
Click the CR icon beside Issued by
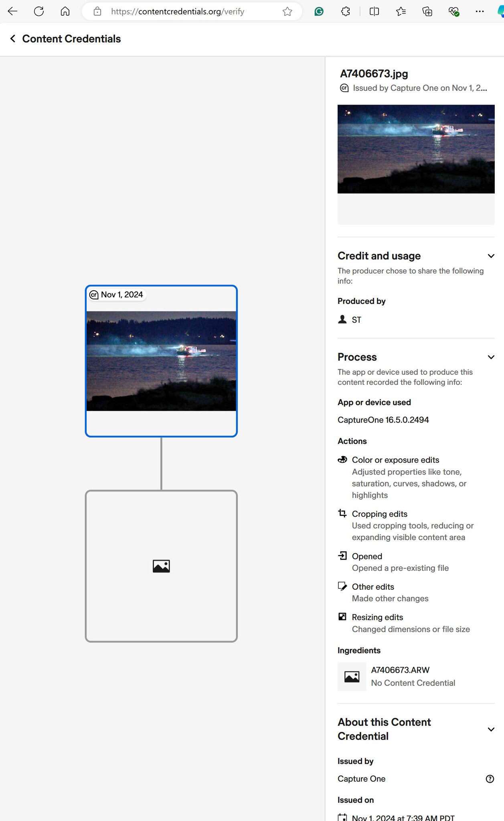coord(344,88)
